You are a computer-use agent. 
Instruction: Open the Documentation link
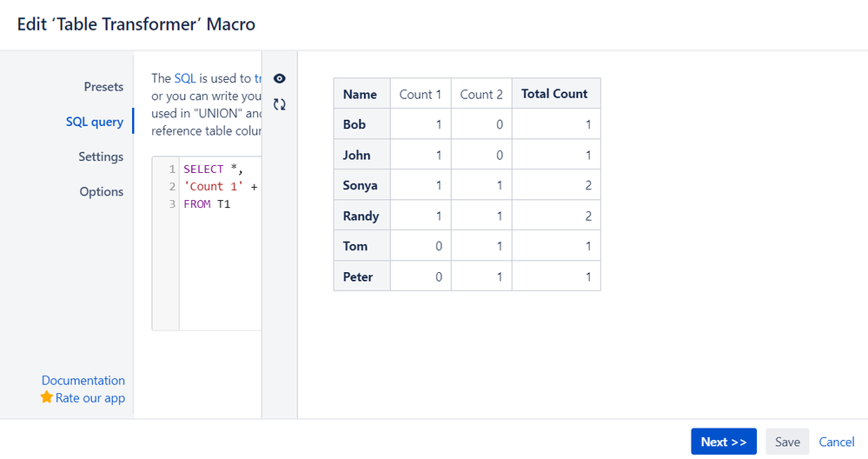pos(83,381)
